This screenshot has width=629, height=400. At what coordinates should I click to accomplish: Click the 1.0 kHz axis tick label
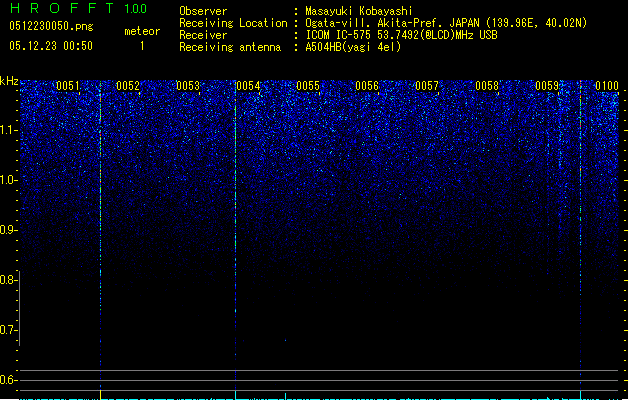[x=8, y=180]
